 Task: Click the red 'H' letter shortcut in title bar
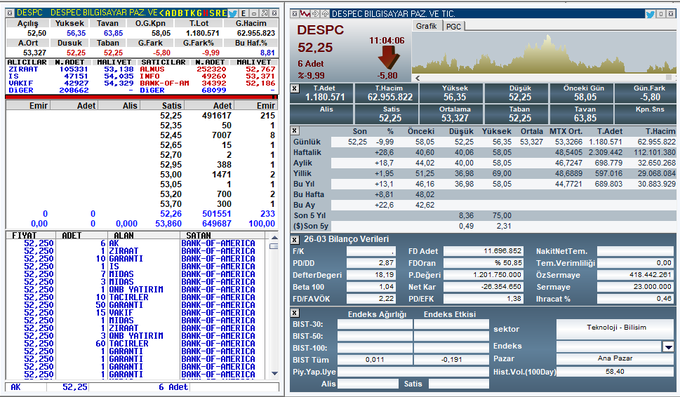(x=205, y=13)
